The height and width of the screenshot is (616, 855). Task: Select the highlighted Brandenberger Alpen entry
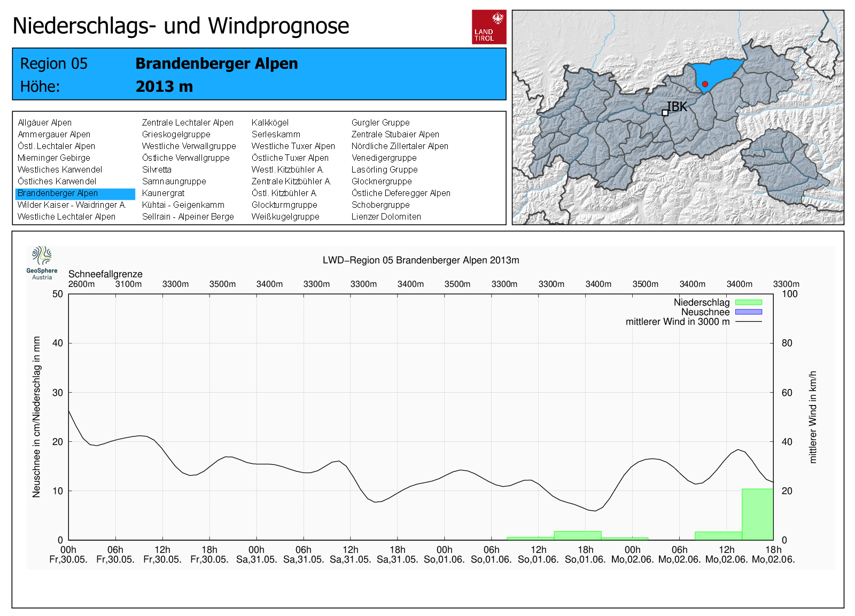[58, 193]
